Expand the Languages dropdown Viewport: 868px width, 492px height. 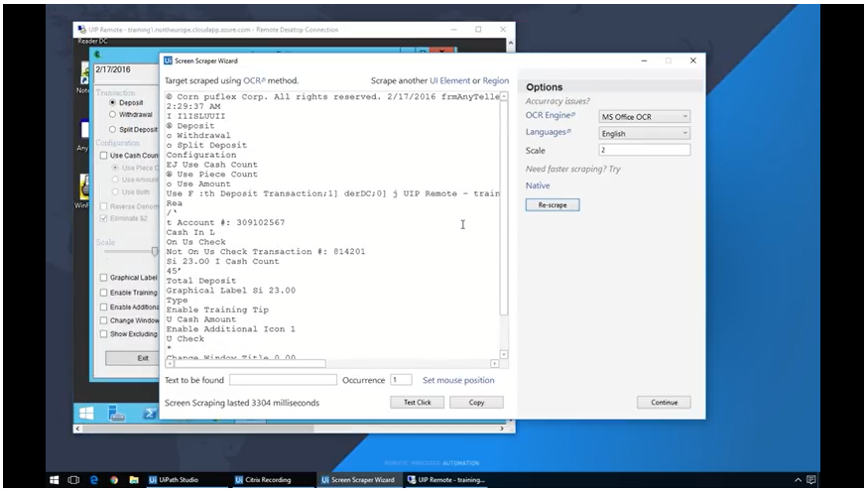click(x=645, y=133)
